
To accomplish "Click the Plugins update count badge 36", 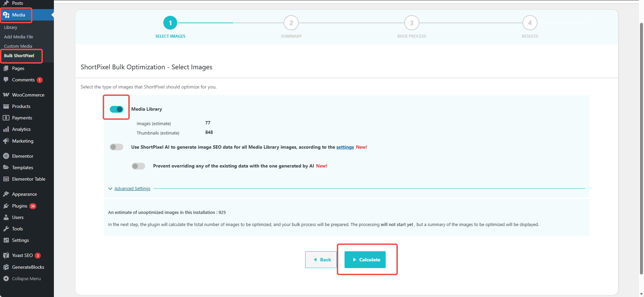I will [33, 206].
